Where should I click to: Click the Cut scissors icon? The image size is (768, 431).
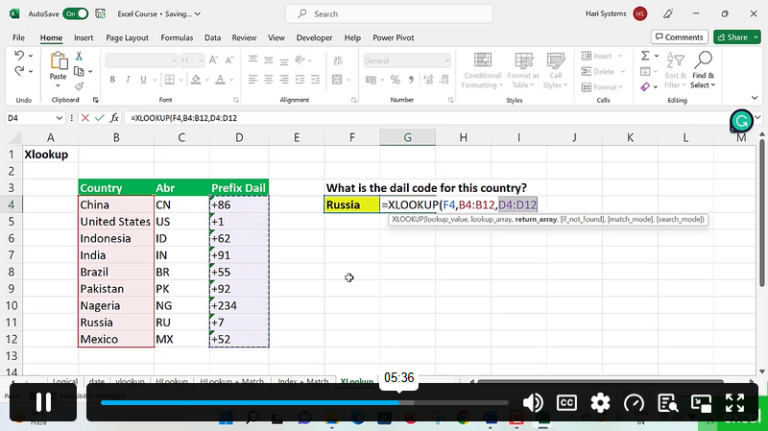point(79,56)
